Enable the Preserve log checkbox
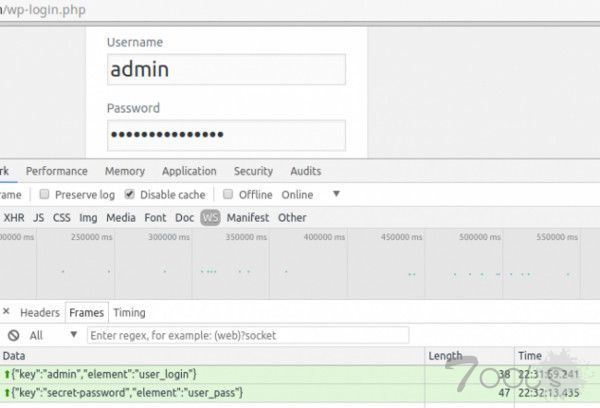The image size is (600, 408). coord(44,195)
